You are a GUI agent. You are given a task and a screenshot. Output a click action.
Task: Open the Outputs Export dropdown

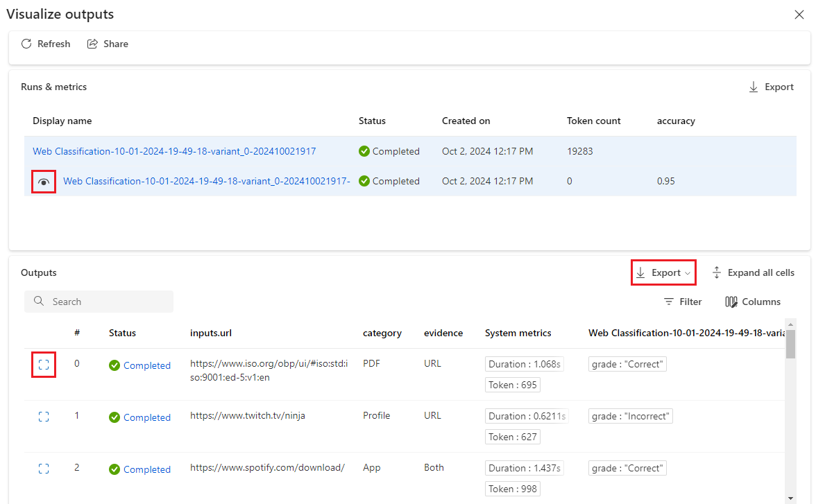[664, 272]
